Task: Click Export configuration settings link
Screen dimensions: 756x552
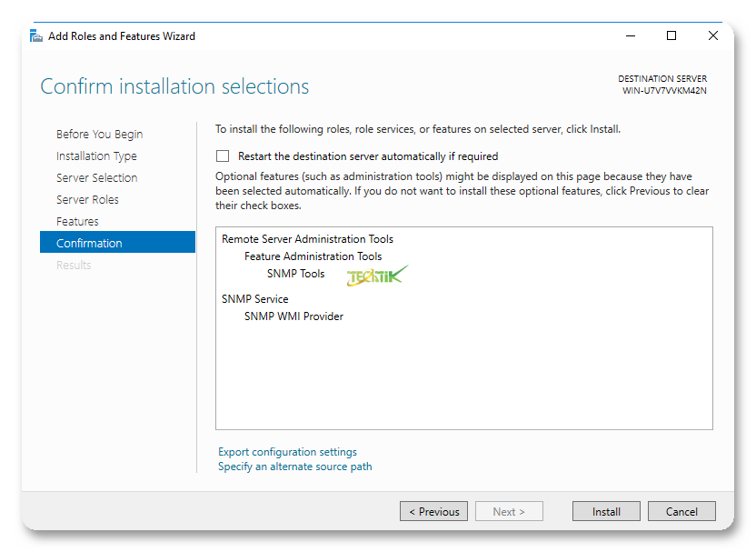Action: point(287,452)
